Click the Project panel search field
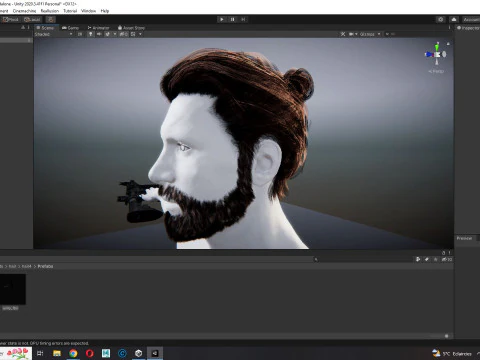 [363, 259]
